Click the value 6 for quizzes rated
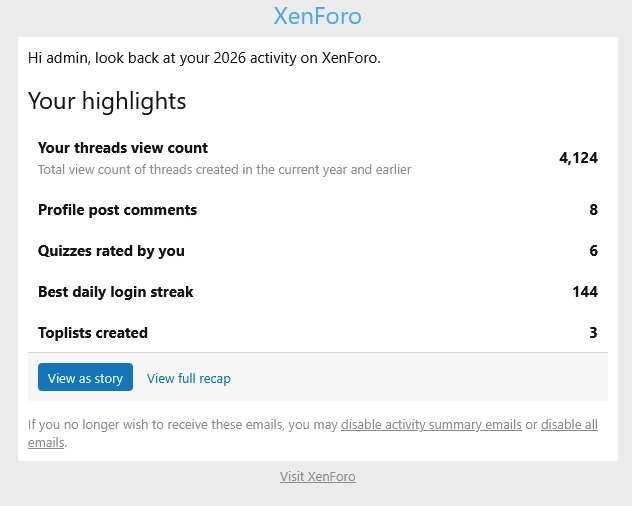This screenshot has width=632, height=506. click(x=593, y=251)
